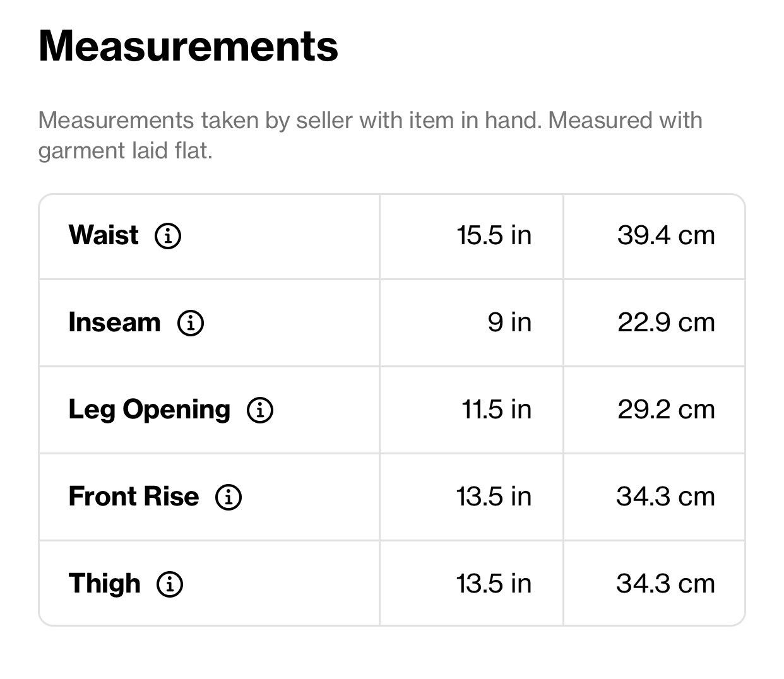
Task: Select the Thigh row label
Action: [104, 584]
